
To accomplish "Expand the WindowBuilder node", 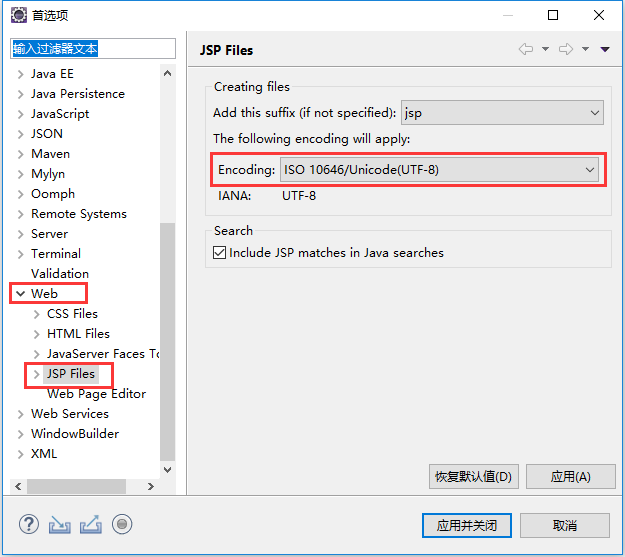I will point(21,434).
